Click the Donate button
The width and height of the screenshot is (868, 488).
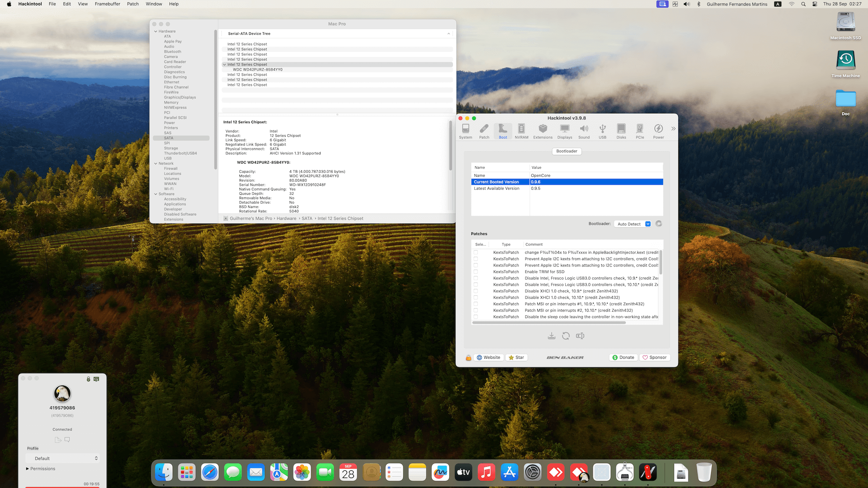pyautogui.click(x=623, y=357)
